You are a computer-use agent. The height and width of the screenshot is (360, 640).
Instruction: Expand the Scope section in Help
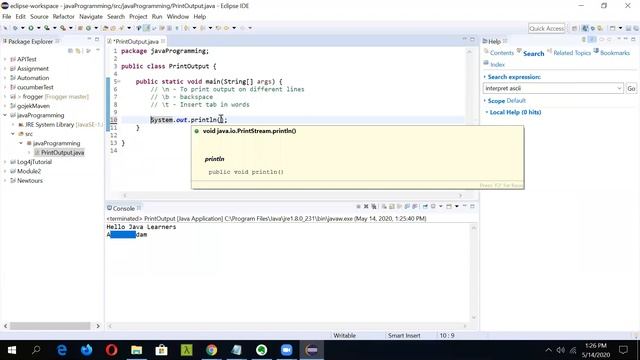[x=485, y=100]
